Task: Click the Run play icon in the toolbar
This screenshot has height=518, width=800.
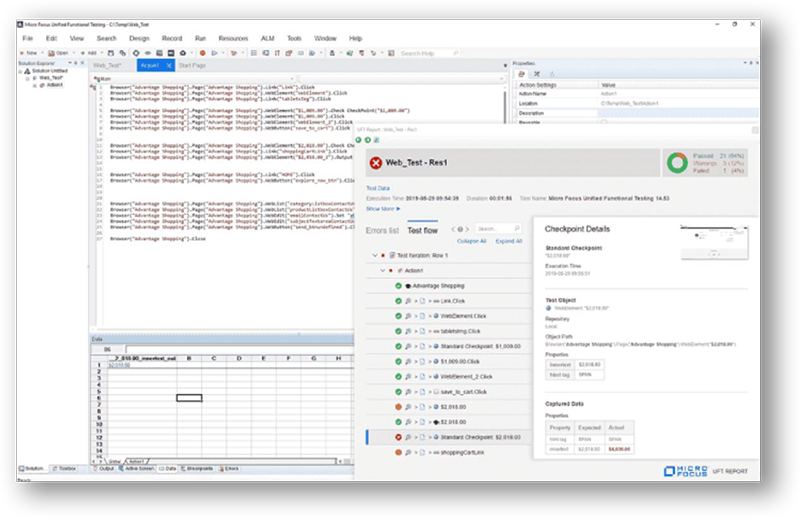Action: coord(214,53)
